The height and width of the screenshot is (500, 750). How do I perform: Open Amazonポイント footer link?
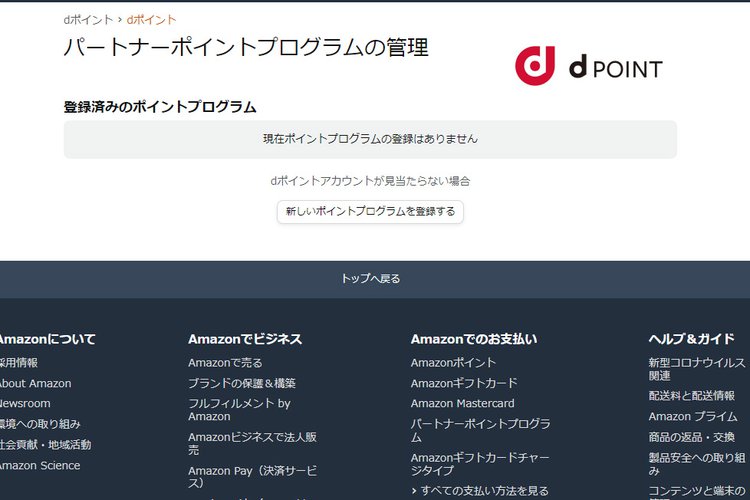(453, 363)
